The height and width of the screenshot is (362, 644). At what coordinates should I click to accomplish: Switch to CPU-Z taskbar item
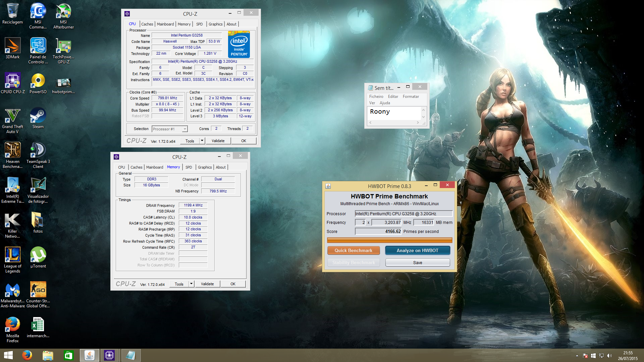coord(110,355)
